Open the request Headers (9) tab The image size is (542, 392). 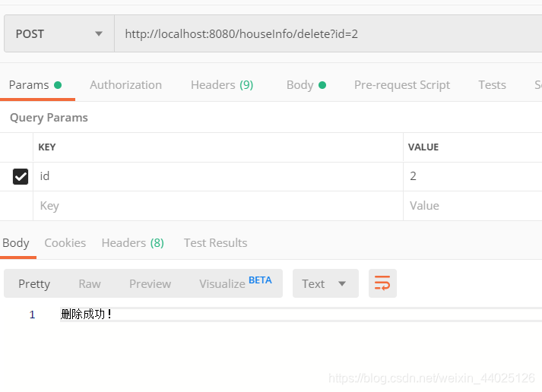pos(222,85)
